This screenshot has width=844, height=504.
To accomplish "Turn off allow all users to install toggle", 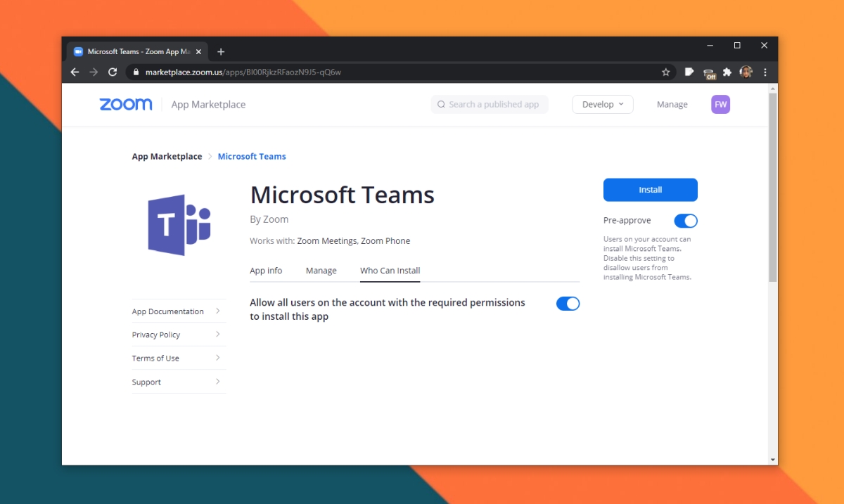I will [x=568, y=303].
